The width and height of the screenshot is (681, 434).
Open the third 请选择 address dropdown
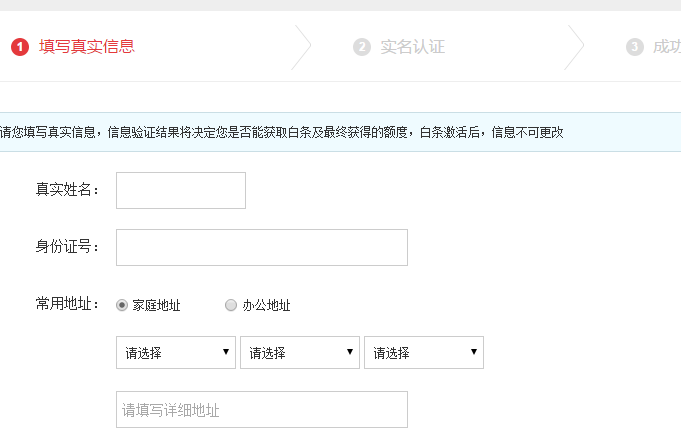click(x=424, y=352)
